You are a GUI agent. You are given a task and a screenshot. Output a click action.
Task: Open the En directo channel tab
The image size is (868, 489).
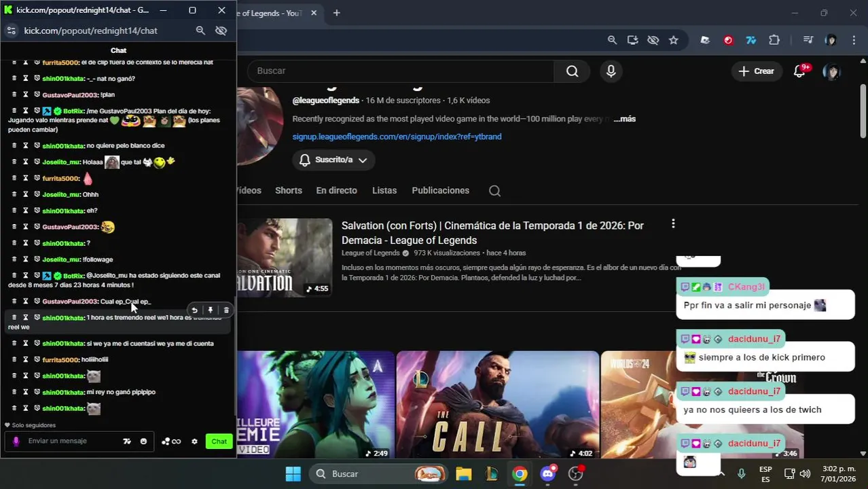tap(336, 191)
